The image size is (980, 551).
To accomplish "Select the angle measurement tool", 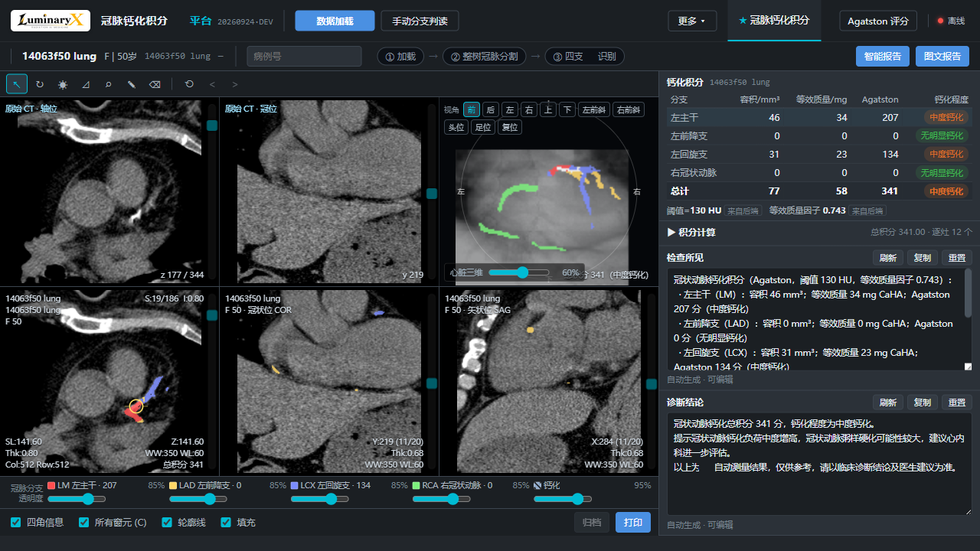I will coord(86,84).
